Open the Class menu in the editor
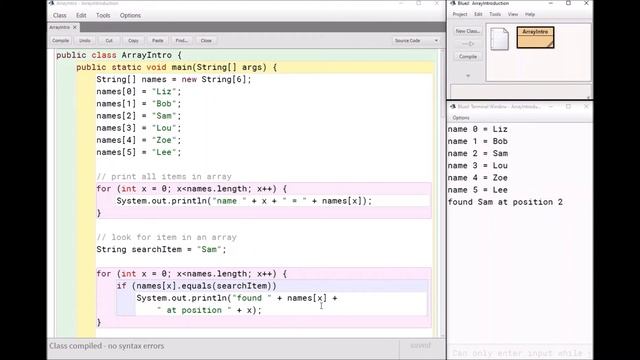Viewport: 640px width, 360px height. [60, 16]
